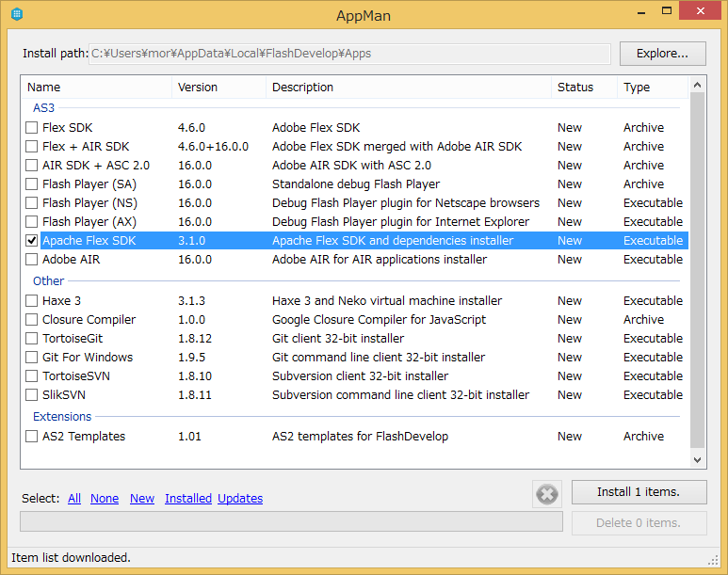728x575 pixels.
Task: Close the AppMan window
Action: (700, 10)
